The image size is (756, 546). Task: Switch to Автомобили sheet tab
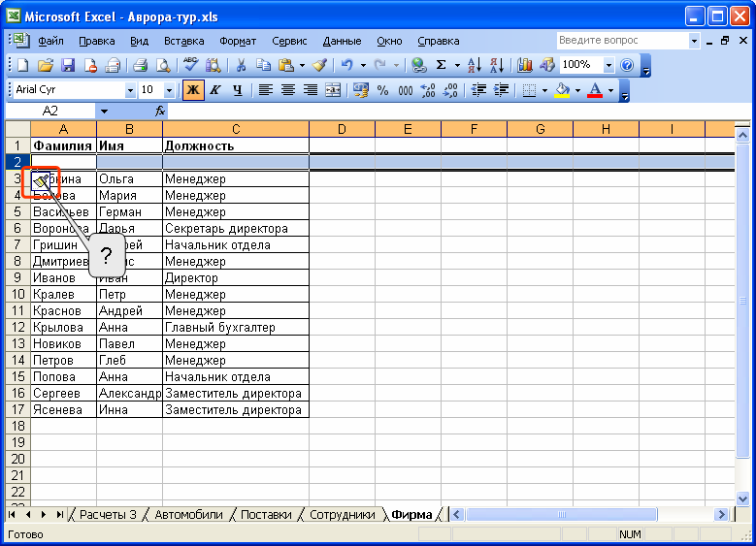pyautogui.click(x=188, y=515)
